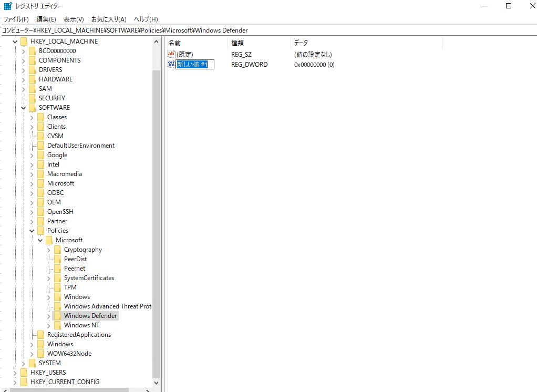Viewport: 537px width, 392px height.
Task: Click the SAM folder icon
Action: click(33, 89)
